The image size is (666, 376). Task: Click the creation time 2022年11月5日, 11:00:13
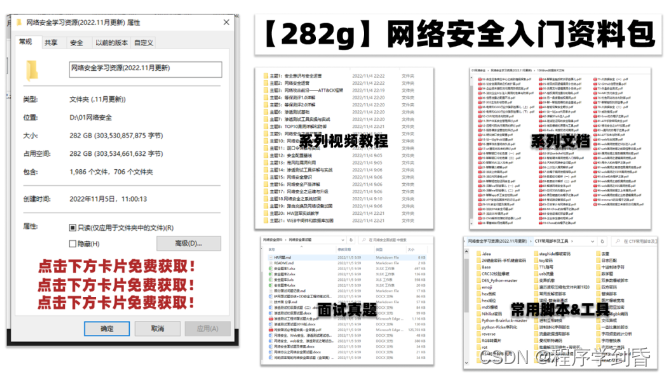108,199
